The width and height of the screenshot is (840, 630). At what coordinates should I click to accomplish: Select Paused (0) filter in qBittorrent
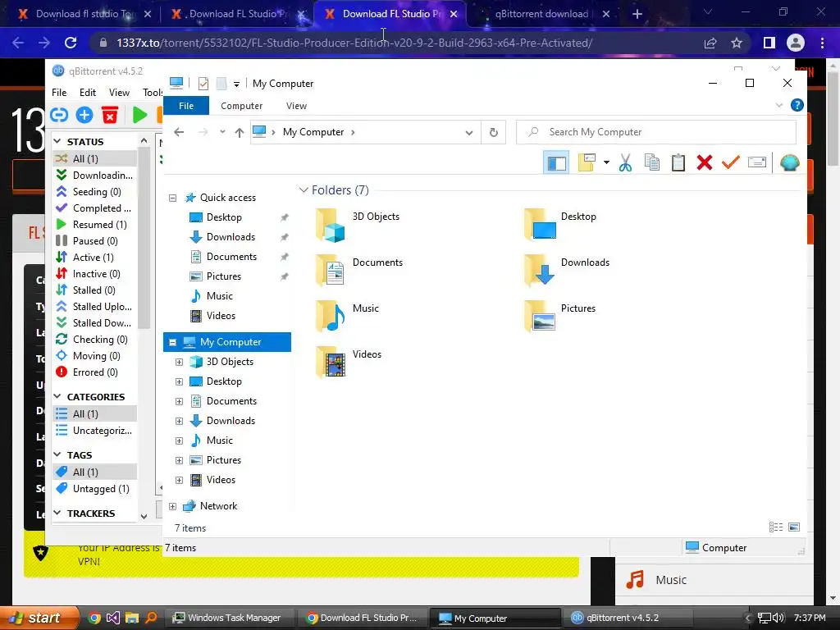coord(95,241)
